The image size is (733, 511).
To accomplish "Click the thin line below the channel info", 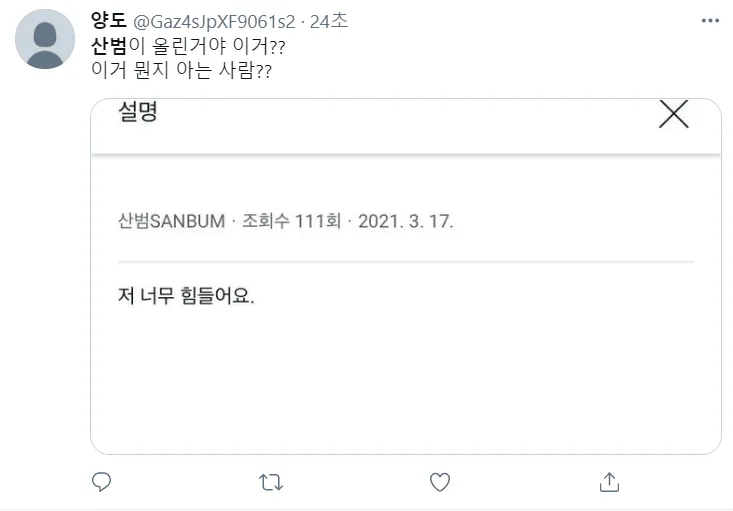I will pyautogui.click(x=405, y=262).
